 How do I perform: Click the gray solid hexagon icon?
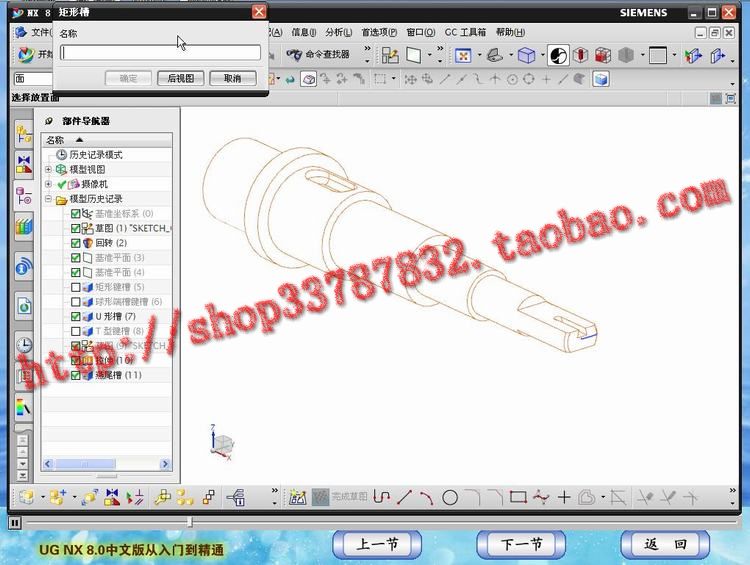click(626, 55)
